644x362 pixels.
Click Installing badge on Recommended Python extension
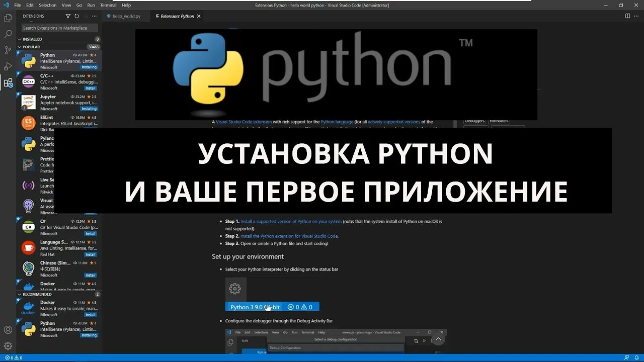click(89, 335)
